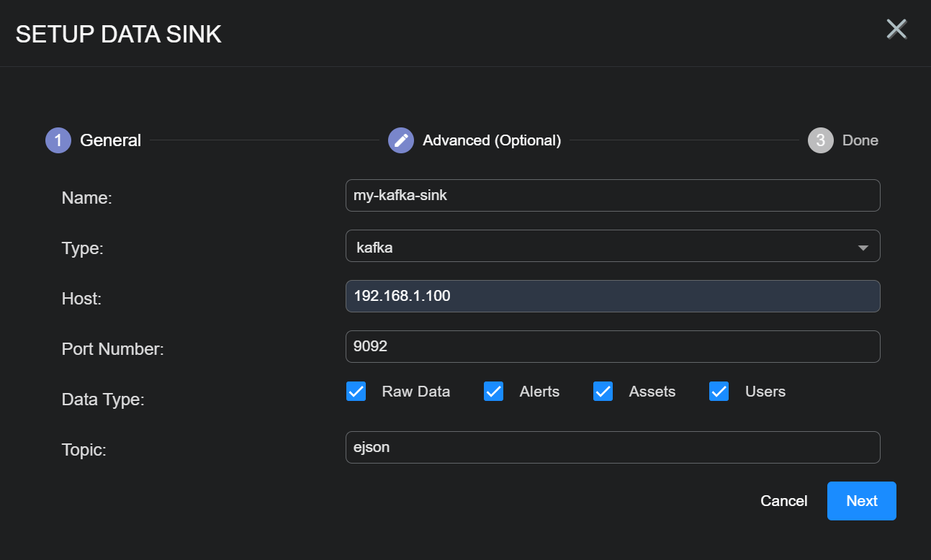Uncheck the Raw Data checkbox

click(356, 392)
